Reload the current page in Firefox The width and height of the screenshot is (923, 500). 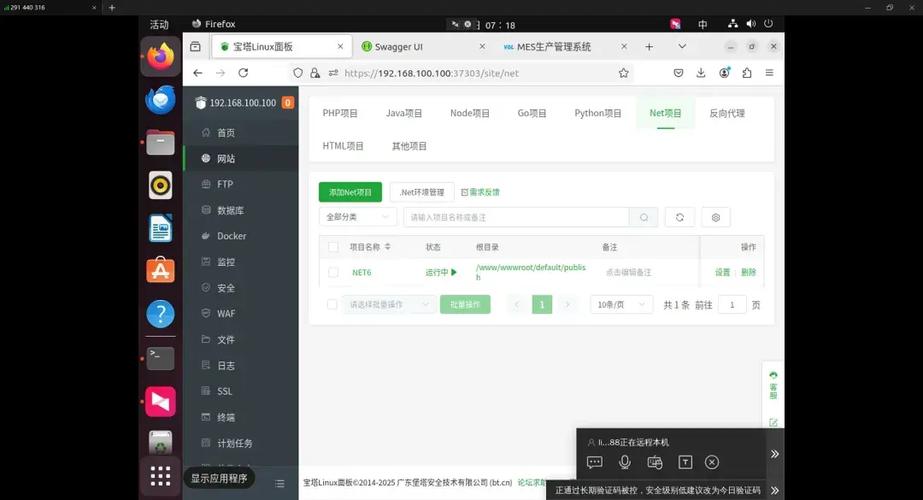243,73
